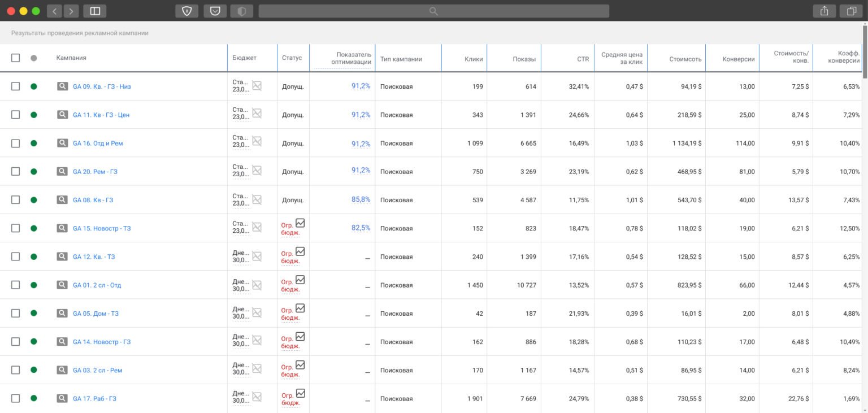Open the browser tab overview icon
The width and height of the screenshot is (868, 413).
pos(852,11)
